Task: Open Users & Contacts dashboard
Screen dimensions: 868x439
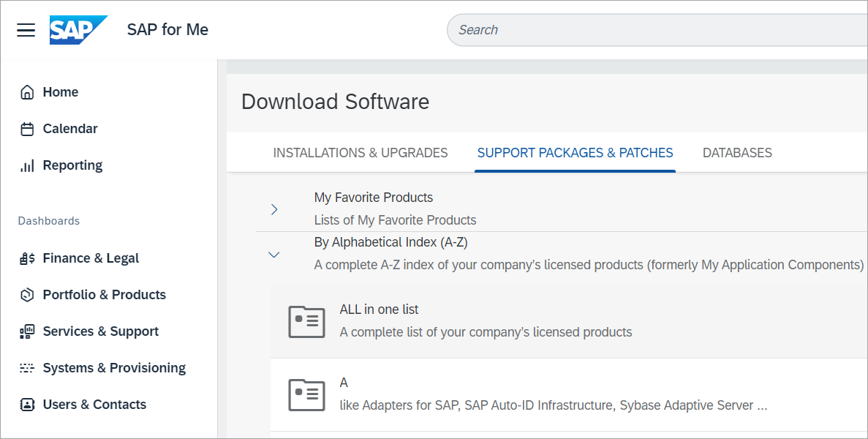Action: click(94, 405)
